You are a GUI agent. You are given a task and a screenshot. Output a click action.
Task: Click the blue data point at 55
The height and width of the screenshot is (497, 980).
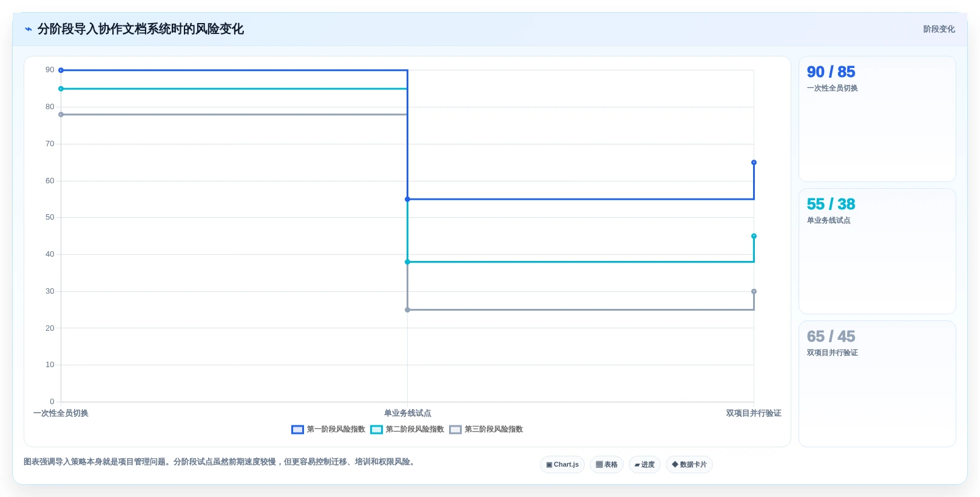pos(407,199)
